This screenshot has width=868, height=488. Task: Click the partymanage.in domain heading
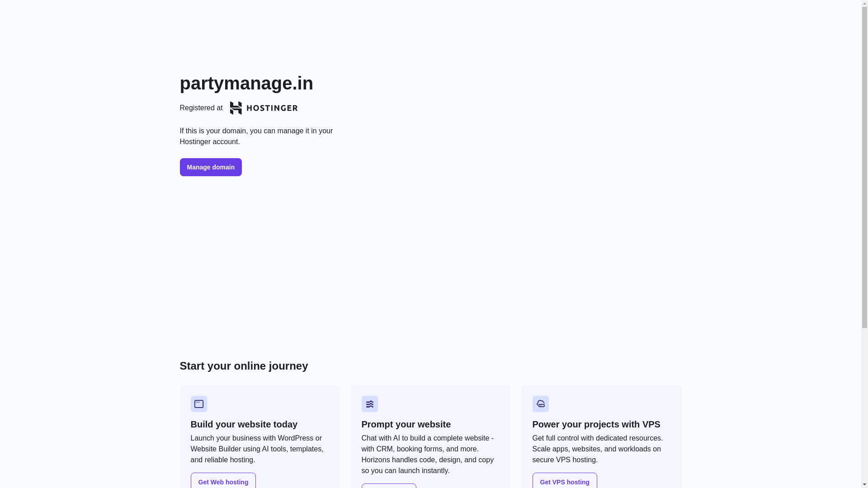[x=246, y=83]
